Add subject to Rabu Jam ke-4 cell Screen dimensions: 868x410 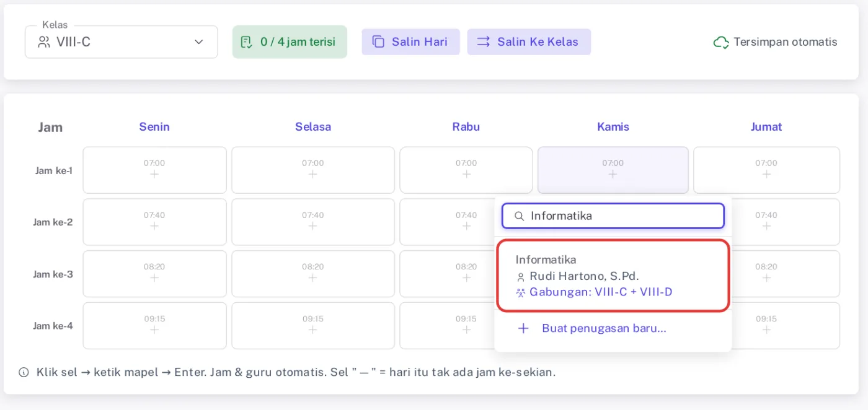pos(448,326)
